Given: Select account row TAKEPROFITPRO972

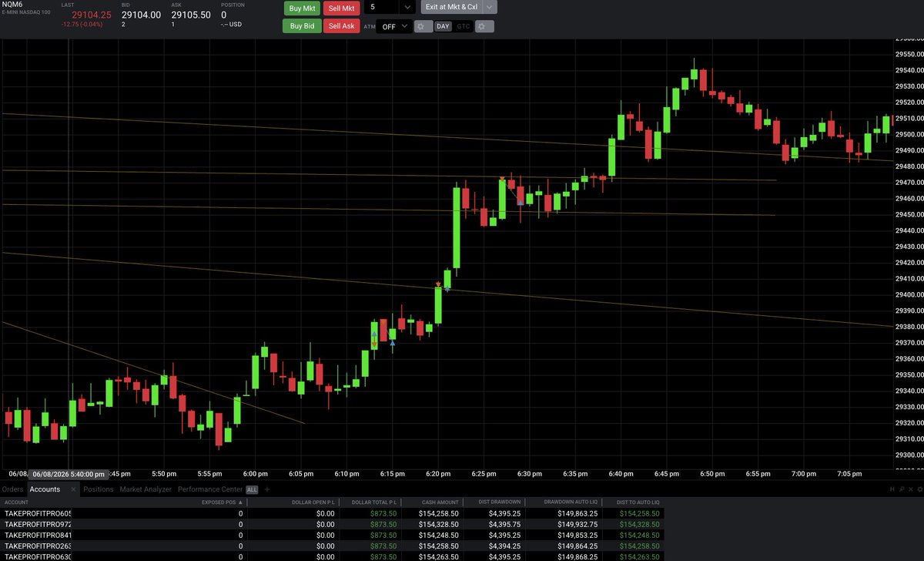Looking at the screenshot, I should (331, 524).
